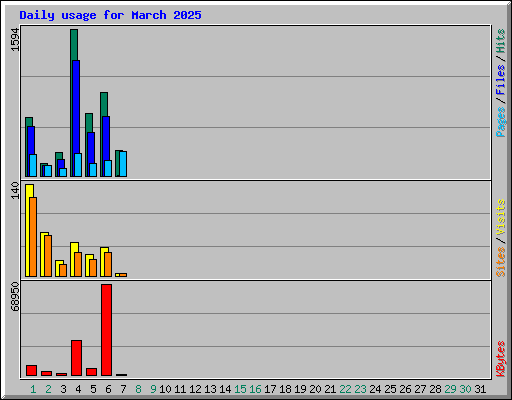512x400 pixels.
Task: Click the cyan Pages bar for day 1
Action: (33, 165)
